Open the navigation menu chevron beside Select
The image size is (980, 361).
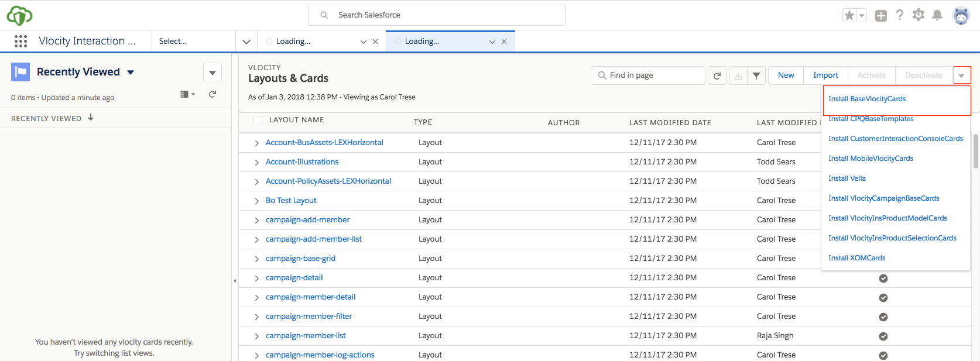pos(246,42)
